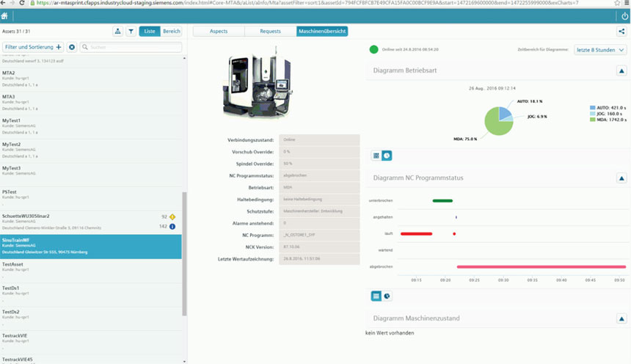Select asset TestAsset in the list
This screenshot has width=631, height=364.
(91, 271)
